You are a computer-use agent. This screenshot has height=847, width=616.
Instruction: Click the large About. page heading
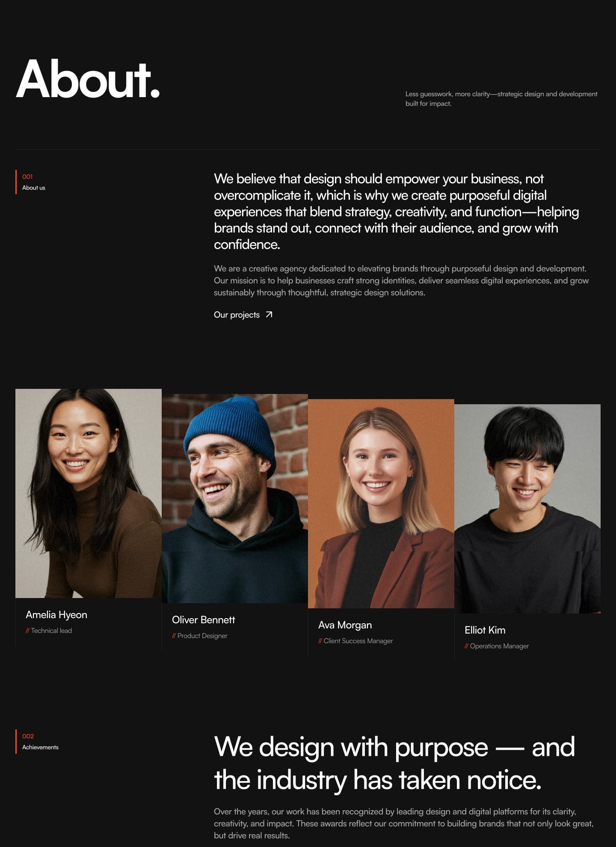point(88,79)
